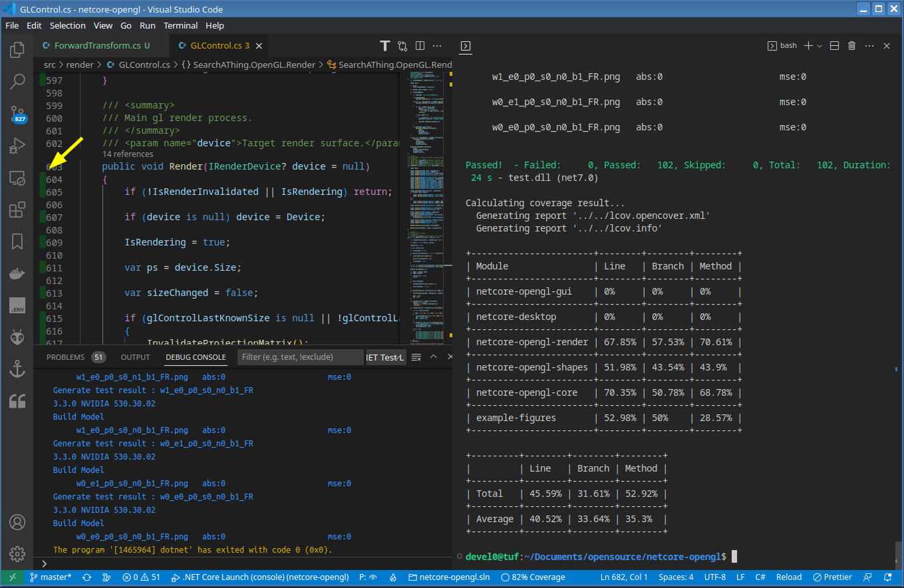Open the Manage gear icon
904x588 pixels.
17,553
